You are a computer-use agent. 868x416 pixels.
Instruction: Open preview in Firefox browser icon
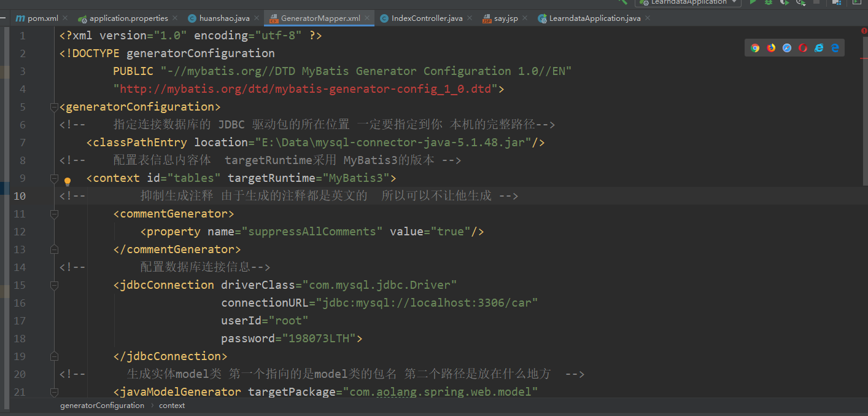(771, 48)
